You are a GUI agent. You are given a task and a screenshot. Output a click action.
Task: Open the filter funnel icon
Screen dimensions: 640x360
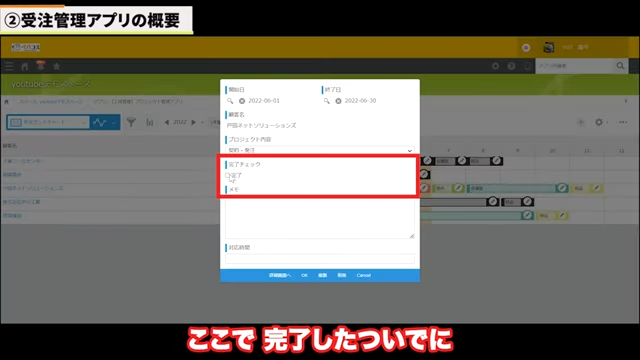(131, 122)
